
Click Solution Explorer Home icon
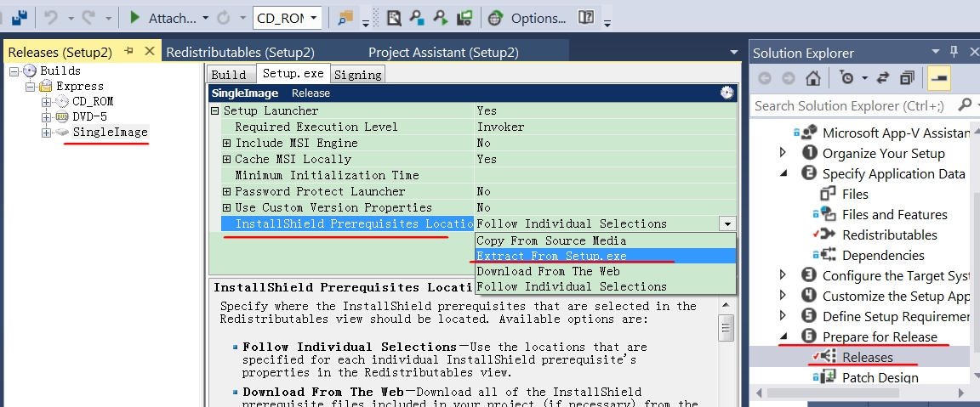pos(812,78)
